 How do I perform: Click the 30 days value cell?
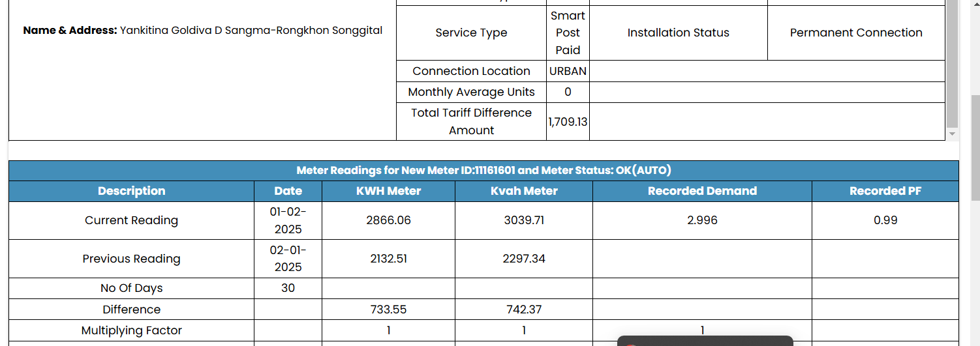[x=288, y=288]
